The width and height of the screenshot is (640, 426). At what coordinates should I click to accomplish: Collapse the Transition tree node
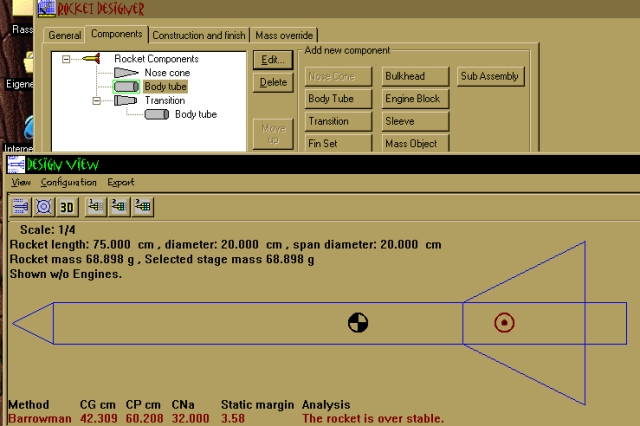96,101
